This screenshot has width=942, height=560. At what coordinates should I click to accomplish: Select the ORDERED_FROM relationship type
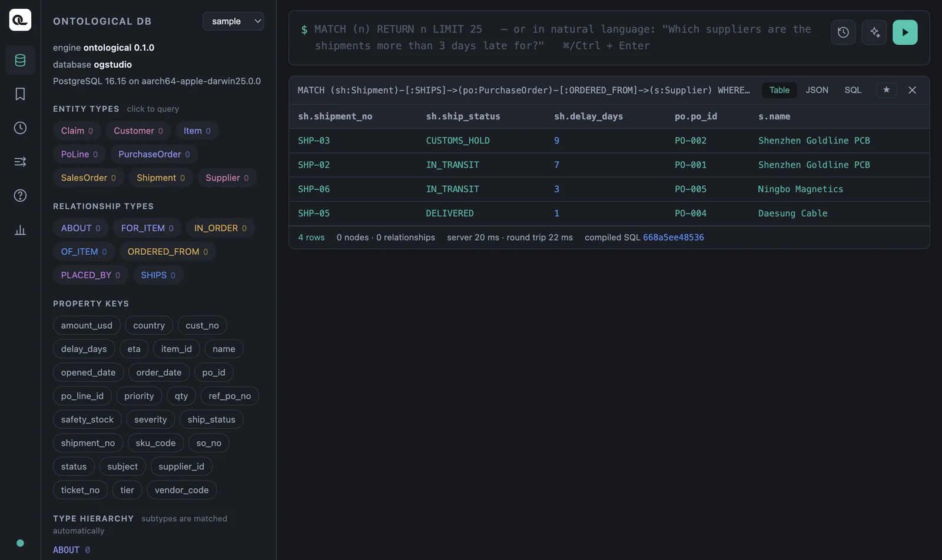pyautogui.click(x=167, y=252)
